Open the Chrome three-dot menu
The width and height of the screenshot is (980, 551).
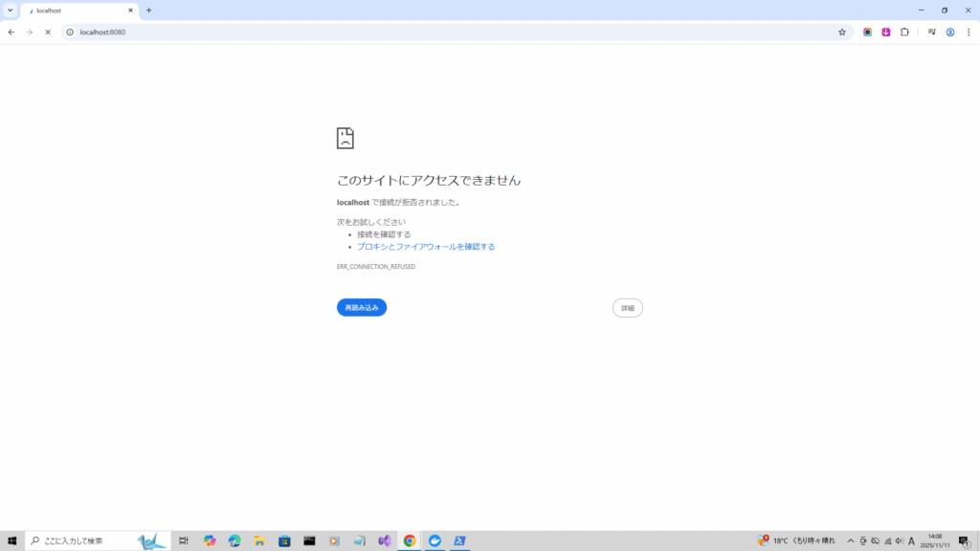(x=969, y=32)
